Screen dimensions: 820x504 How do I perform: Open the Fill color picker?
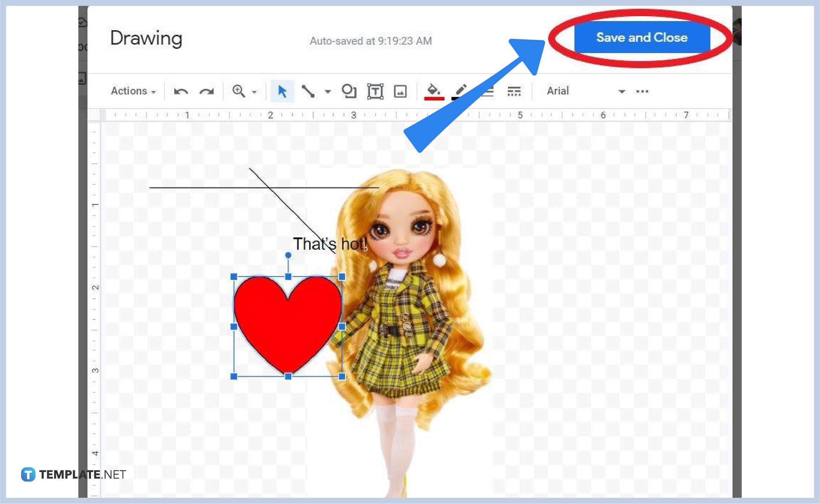coord(434,91)
